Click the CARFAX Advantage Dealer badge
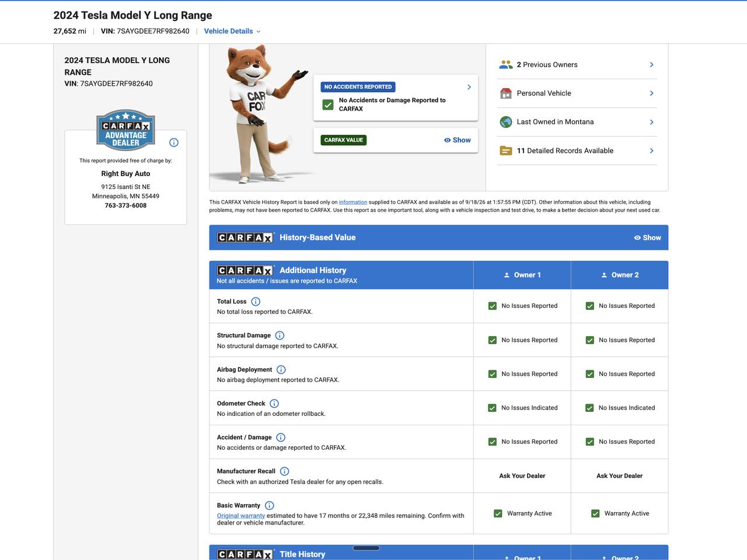This screenshot has height=560, width=747. point(125,130)
